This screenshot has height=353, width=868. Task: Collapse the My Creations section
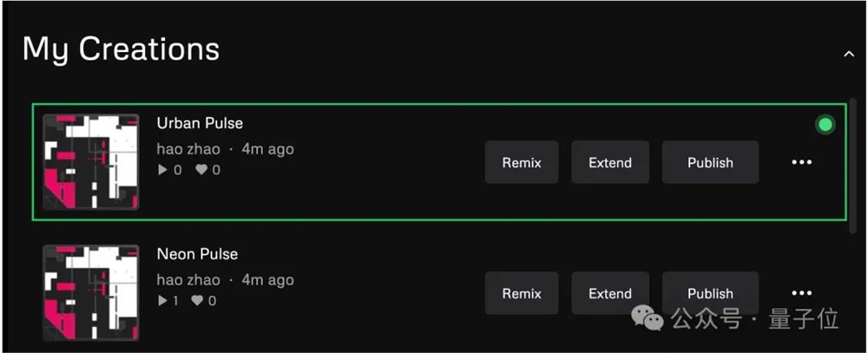pos(848,55)
